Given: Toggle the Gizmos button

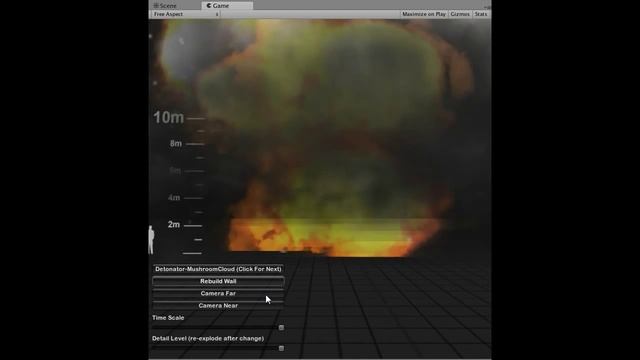Looking at the screenshot, I should pos(460,14).
